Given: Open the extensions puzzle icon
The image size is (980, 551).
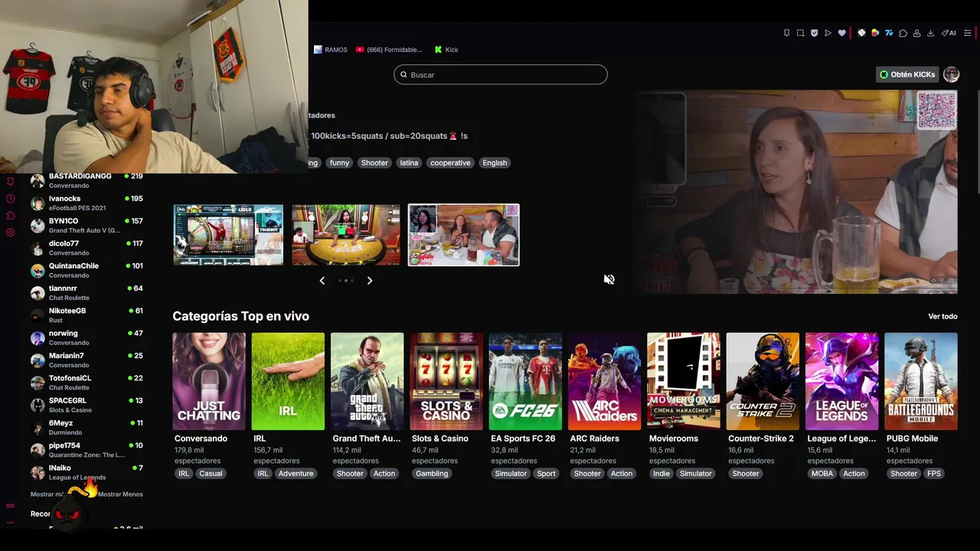Looking at the screenshot, I should click(903, 33).
